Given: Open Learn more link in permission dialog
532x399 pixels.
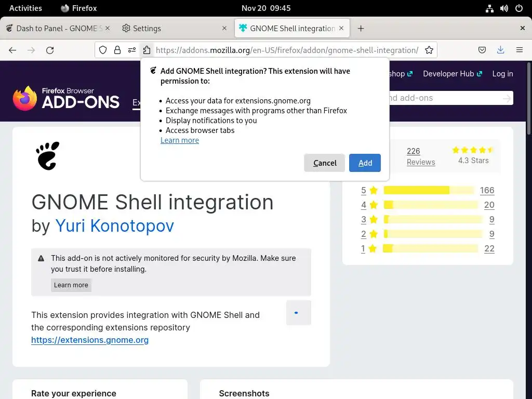Looking at the screenshot, I should [x=180, y=140].
